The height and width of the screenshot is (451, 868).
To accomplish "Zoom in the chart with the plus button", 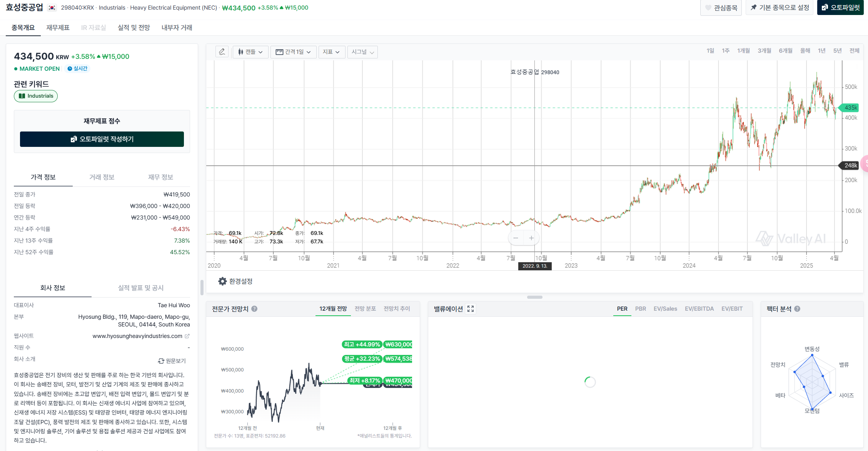I will pyautogui.click(x=531, y=238).
